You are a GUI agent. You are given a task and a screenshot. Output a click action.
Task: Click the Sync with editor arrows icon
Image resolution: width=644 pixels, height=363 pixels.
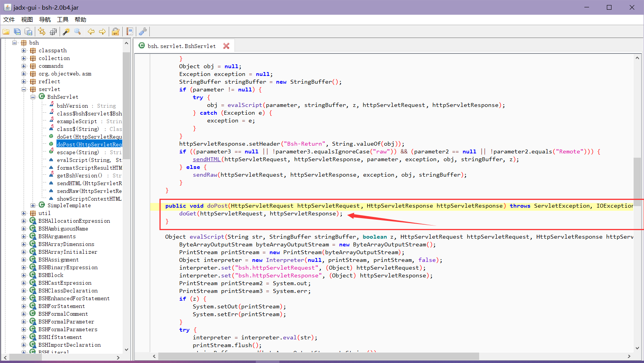coord(42,32)
